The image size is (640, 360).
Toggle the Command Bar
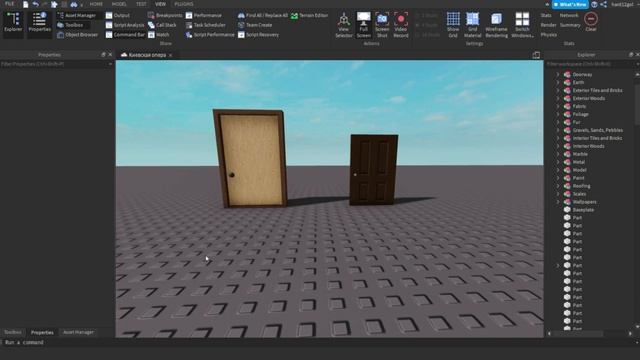pyautogui.click(x=125, y=35)
